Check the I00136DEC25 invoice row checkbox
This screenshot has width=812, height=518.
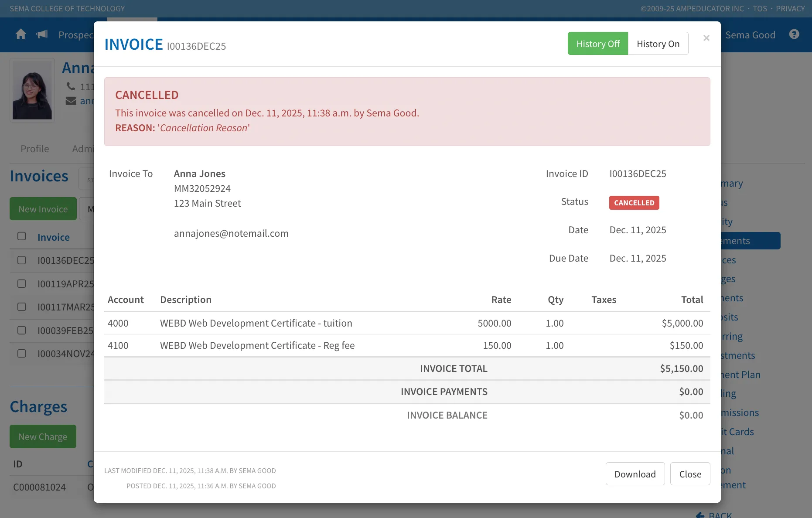(x=22, y=260)
